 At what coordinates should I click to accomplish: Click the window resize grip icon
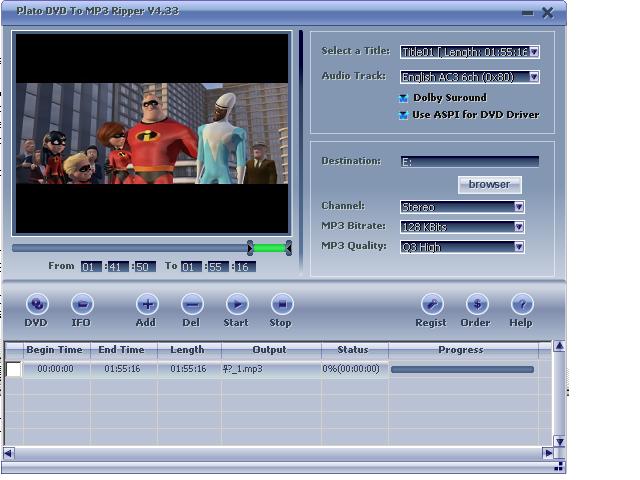pyautogui.click(x=559, y=467)
